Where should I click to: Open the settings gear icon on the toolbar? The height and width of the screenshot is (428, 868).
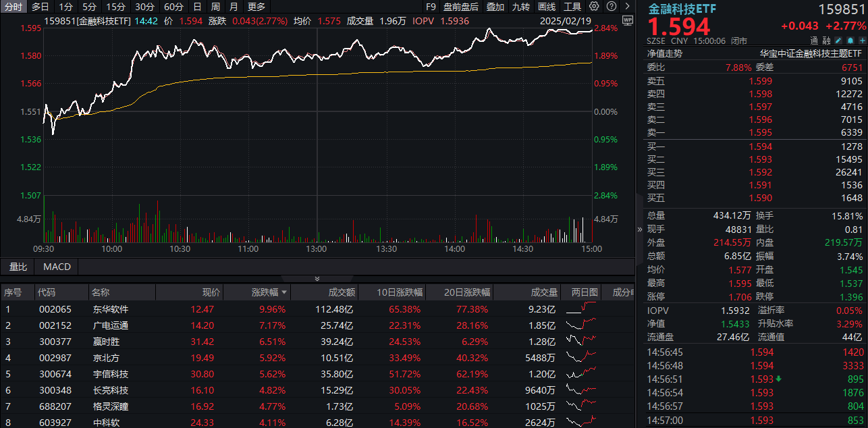click(x=593, y=6)
